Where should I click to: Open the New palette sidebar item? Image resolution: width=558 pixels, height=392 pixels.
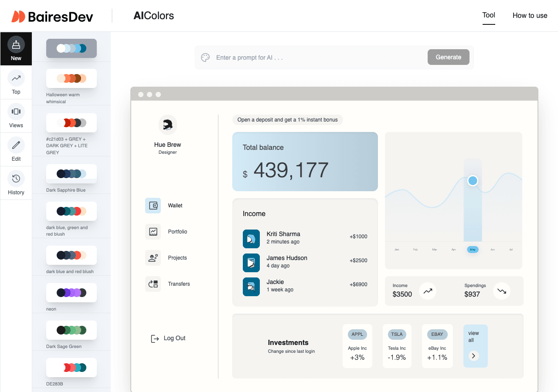click(16, 49)
